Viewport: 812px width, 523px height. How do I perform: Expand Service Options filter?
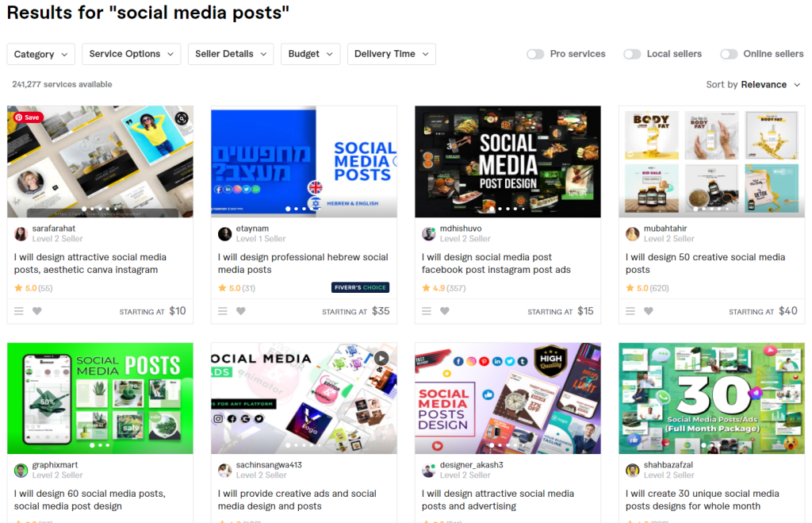pyautogui.click(x=131, y=54)
